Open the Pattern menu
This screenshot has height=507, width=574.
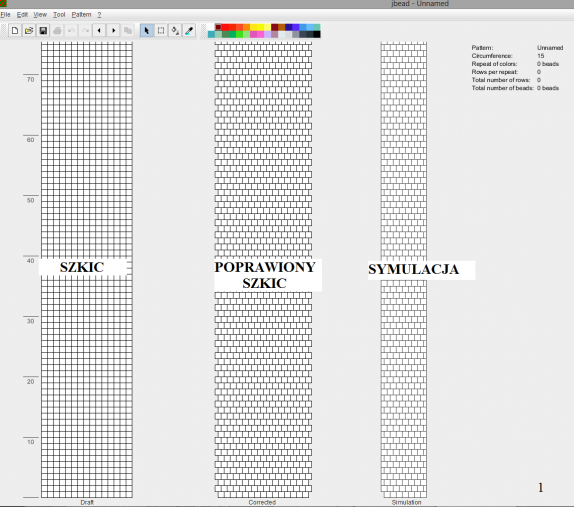[81, 15]
